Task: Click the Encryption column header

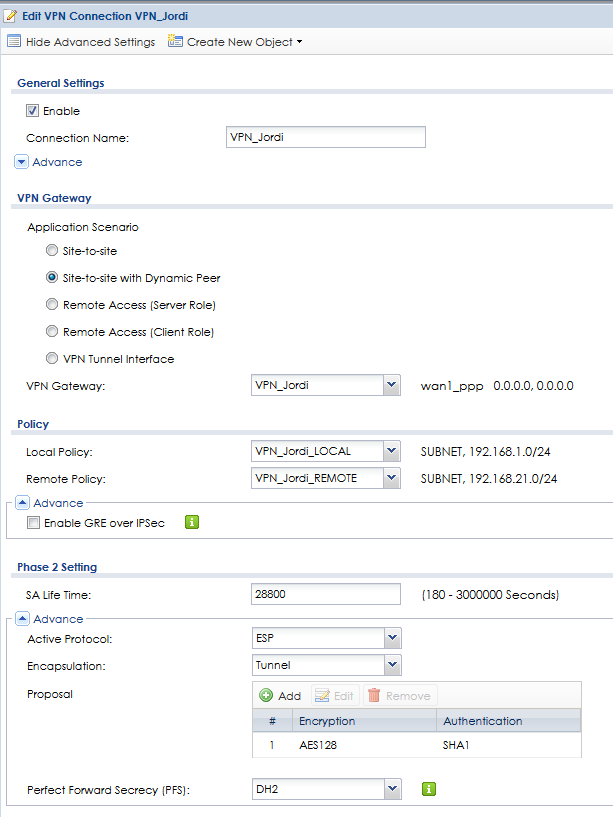Action: 364,721
